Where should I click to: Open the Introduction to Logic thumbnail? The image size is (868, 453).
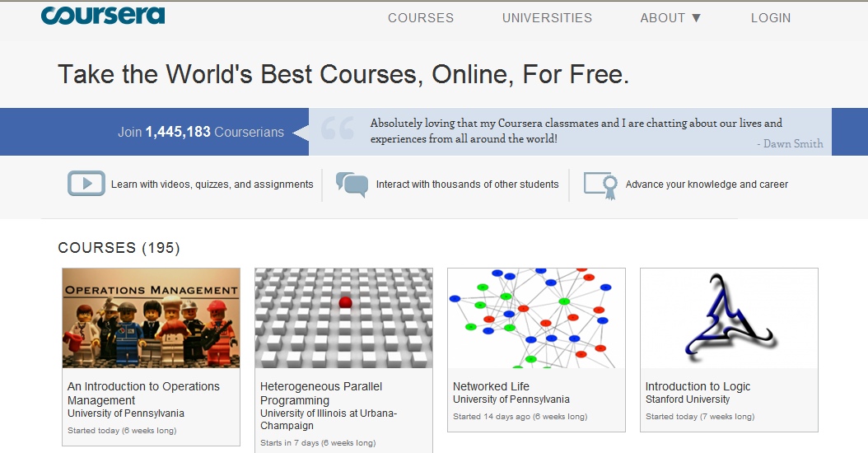tap(729, 318)
